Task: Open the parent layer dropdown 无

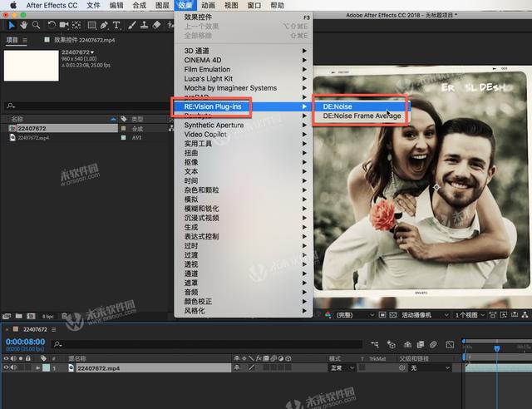Action: click(428, 367)
